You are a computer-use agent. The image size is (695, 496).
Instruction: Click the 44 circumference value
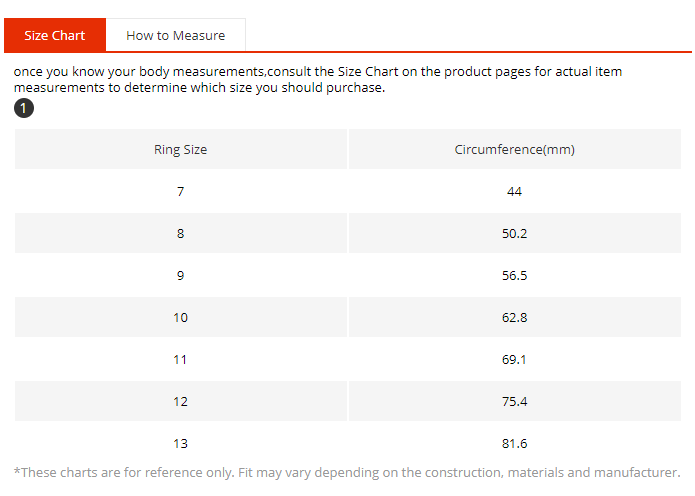click(514, 191)
